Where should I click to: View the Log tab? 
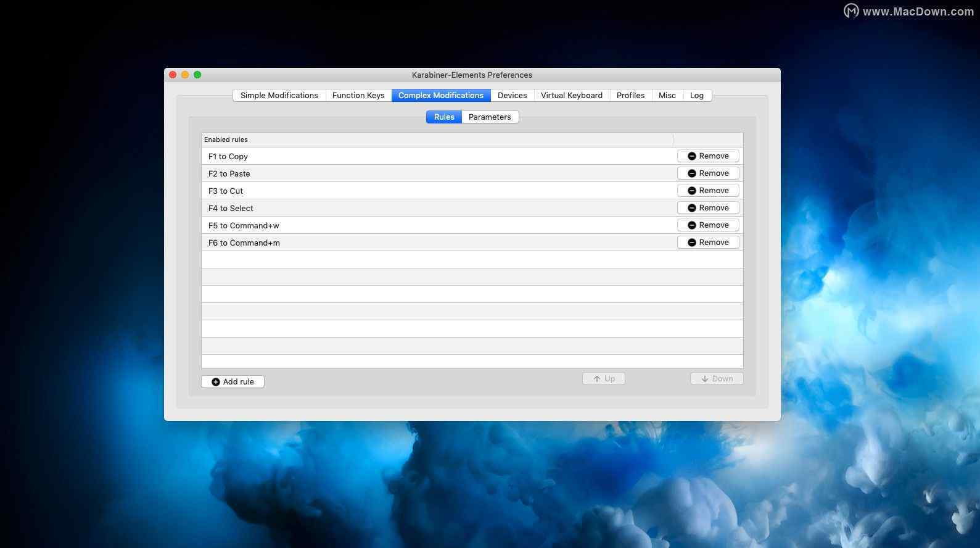(696, 96)
